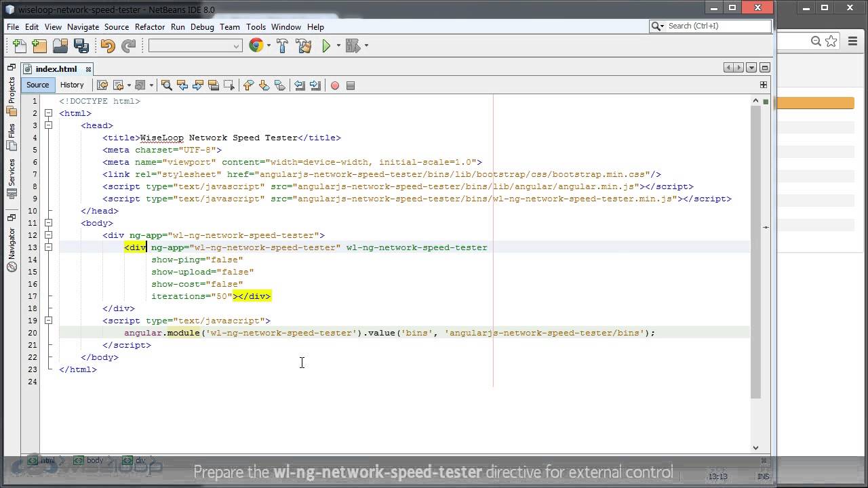Toggle Highlight Search in editor toolbar

[213, 85]
